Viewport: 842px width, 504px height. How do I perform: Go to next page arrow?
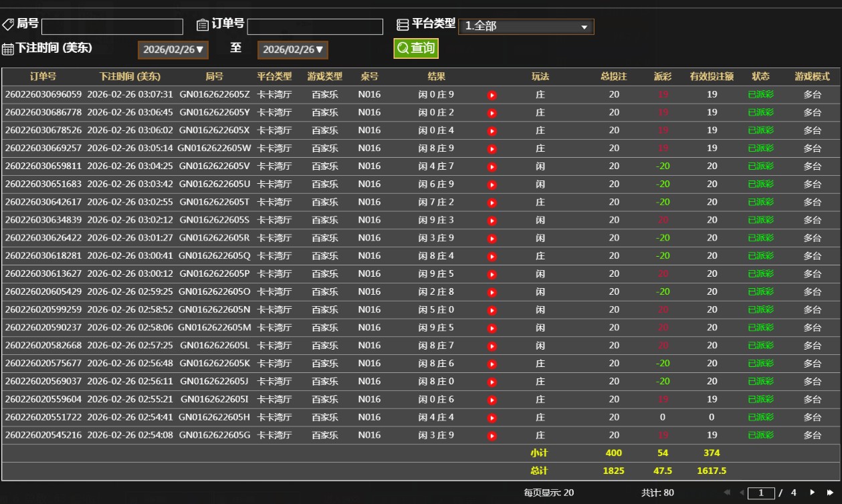[x=813, y=493]
